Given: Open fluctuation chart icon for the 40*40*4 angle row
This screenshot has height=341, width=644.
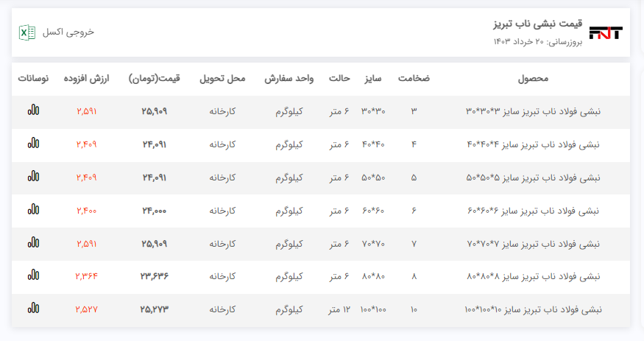Looking at the screenshot, I should 33,144.
